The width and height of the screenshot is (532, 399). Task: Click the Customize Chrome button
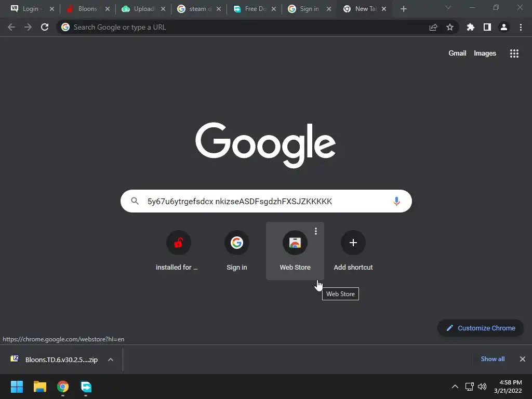(481, 328)
